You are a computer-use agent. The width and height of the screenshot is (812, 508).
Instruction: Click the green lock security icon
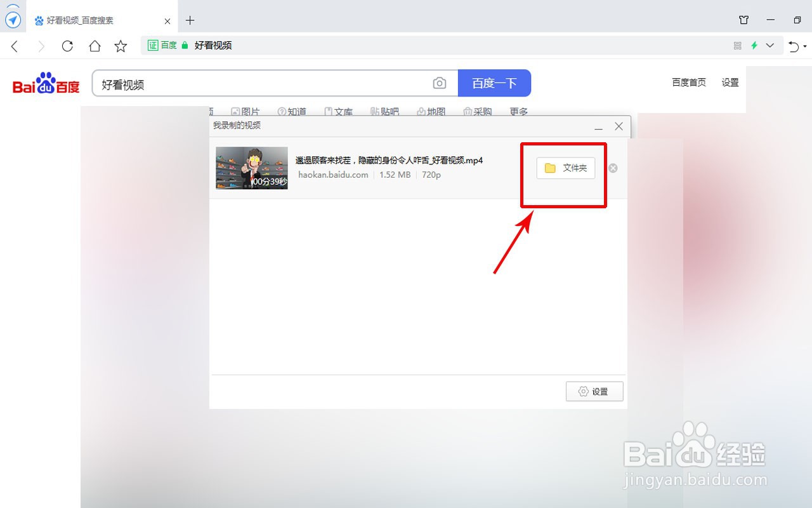(185, 45)
